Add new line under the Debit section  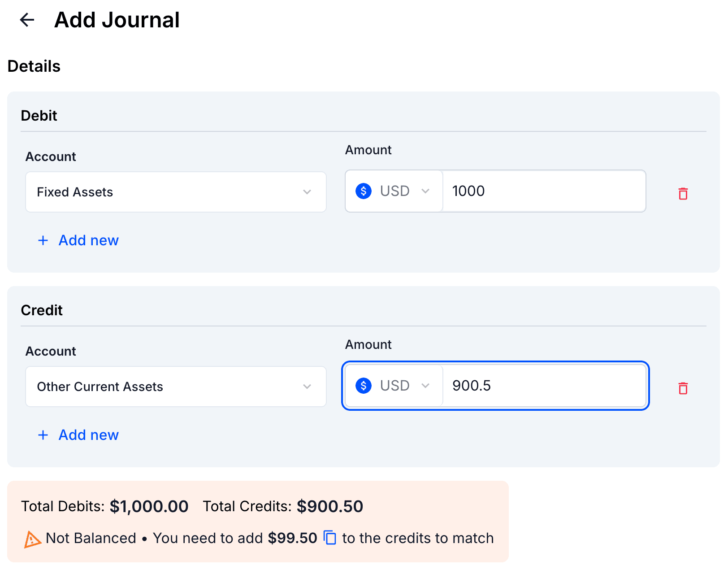(x=88, y=240)
